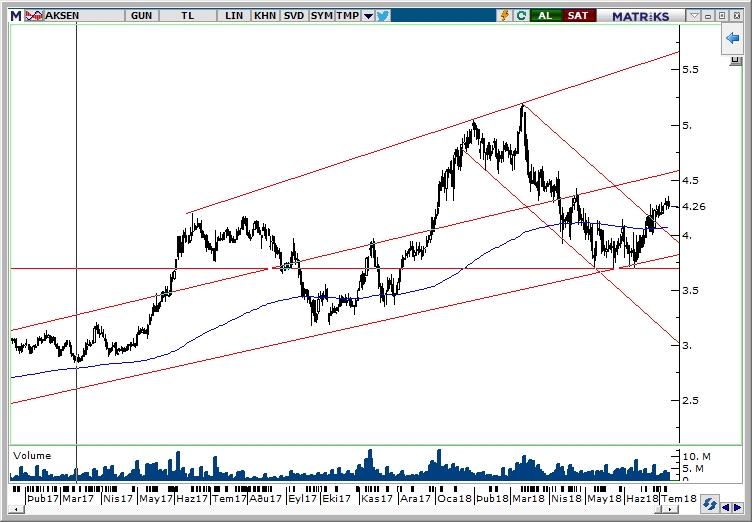Viewport: 752px width, 522px height.
Task: Click the SYM toolbar button
Action: click(x=321, y=16)
